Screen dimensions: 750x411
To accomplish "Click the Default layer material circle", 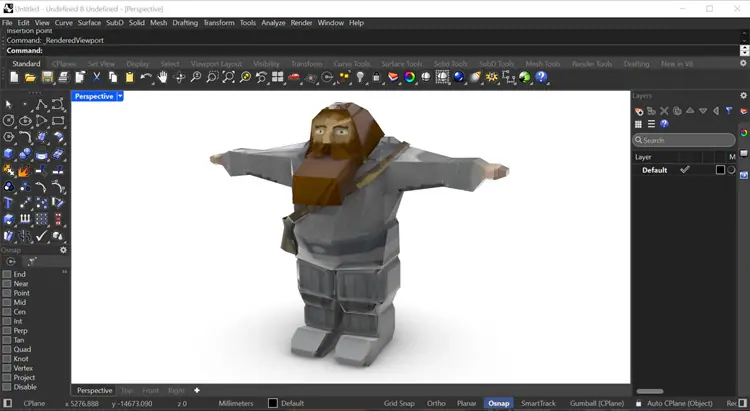I will point(731,170).
